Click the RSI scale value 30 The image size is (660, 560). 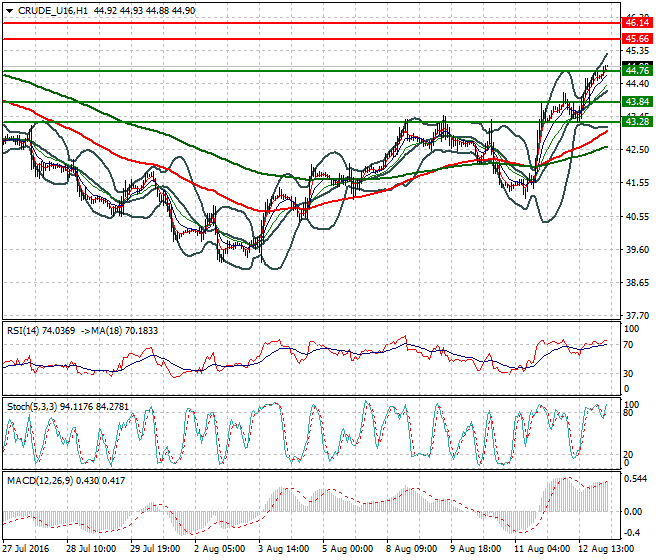(x=628, y=373)
